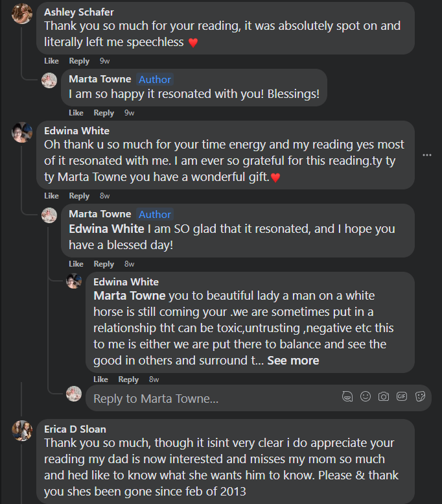
Task: Click Marta Towne's avatar beside first reply
Action: point(49,80)
